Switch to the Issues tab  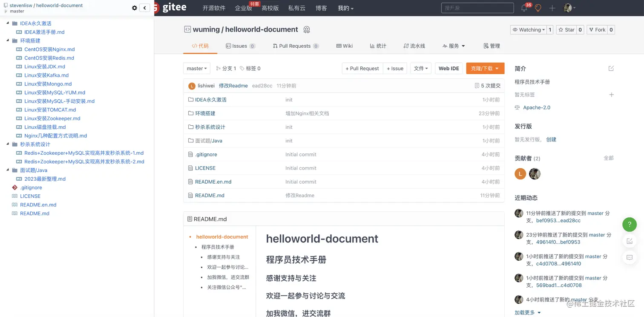pos(240,46)
